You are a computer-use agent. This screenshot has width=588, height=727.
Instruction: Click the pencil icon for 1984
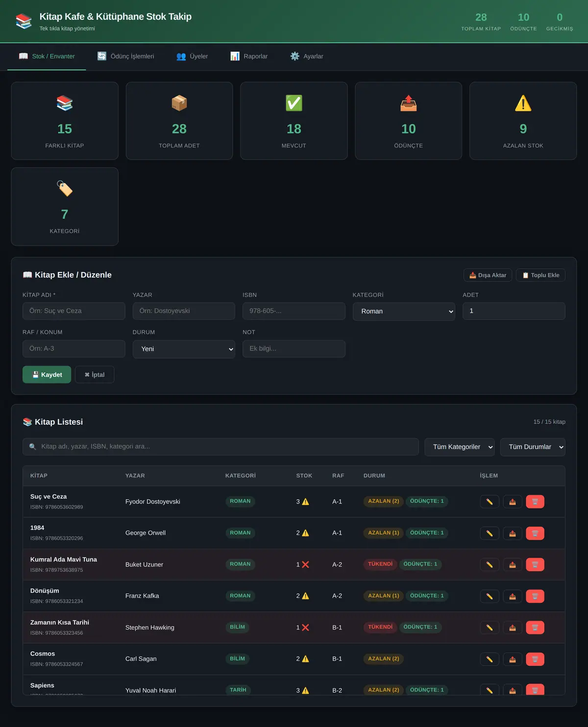click(490, 533)
